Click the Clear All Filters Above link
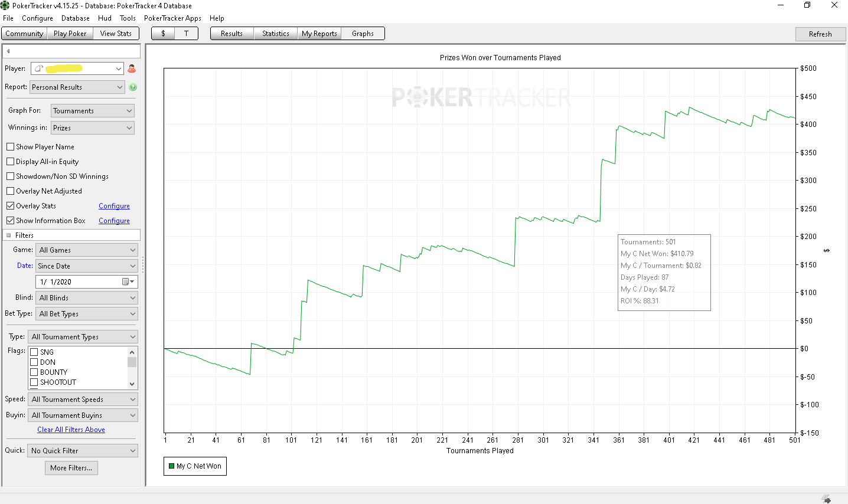 point(71,430)
